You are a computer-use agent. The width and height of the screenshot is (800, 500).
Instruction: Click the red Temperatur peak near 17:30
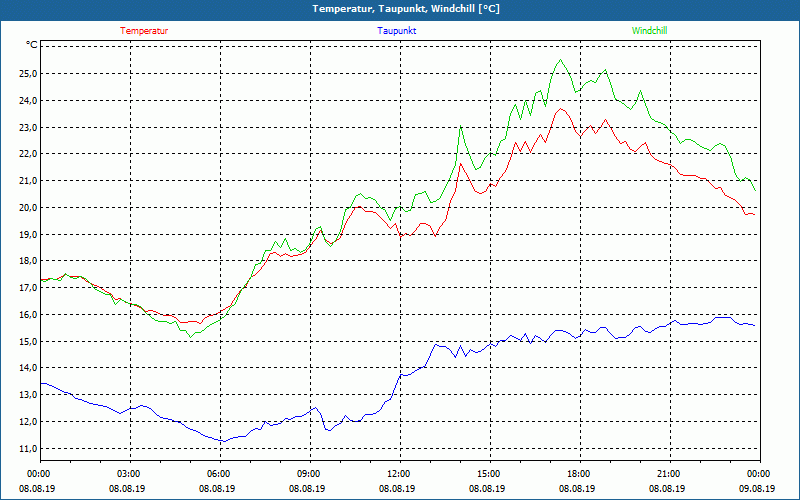[561, 109]
